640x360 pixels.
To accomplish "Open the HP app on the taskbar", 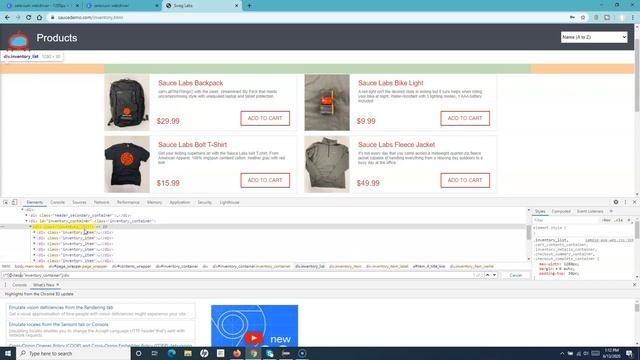I will pos(204,353).
